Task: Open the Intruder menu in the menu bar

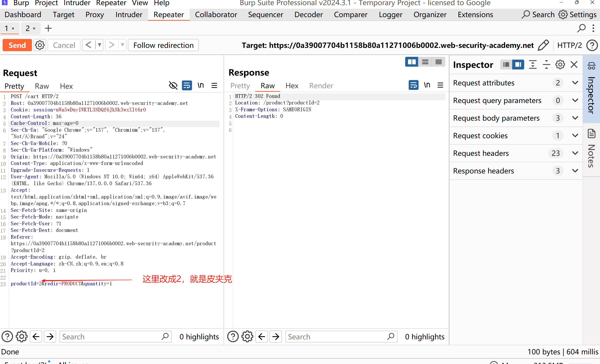Action: tap(77, 3)
